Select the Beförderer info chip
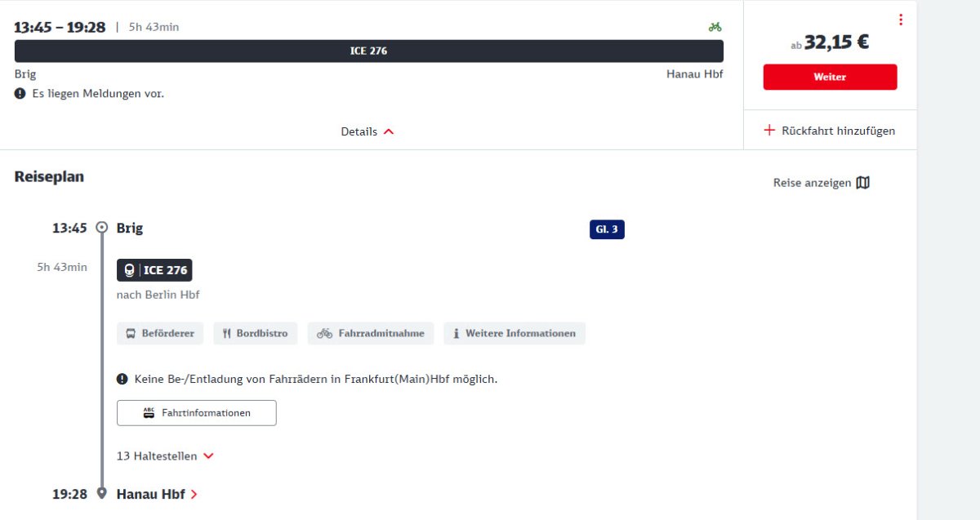980x520 pixels. 160,333
